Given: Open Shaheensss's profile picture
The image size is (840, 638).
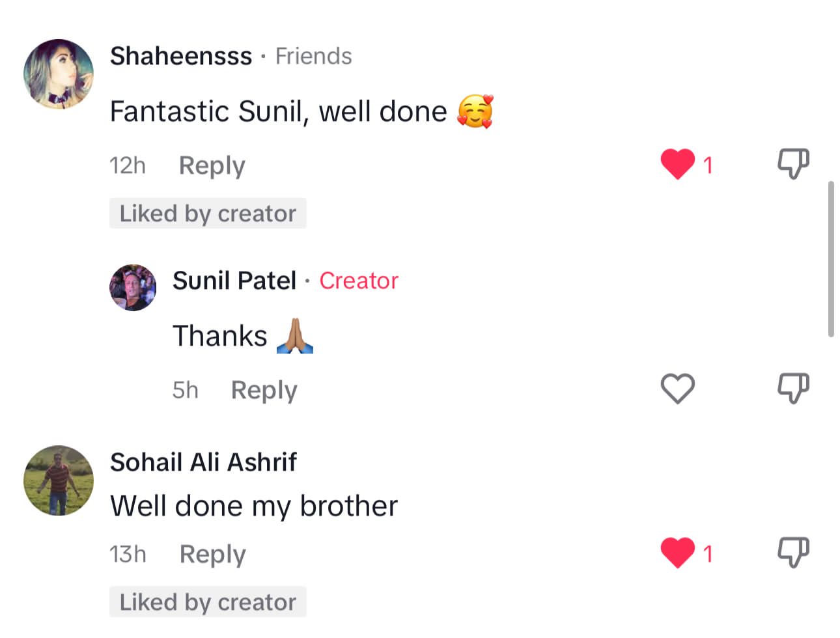Looking at the screenshot, I should [x=59, y=74].
